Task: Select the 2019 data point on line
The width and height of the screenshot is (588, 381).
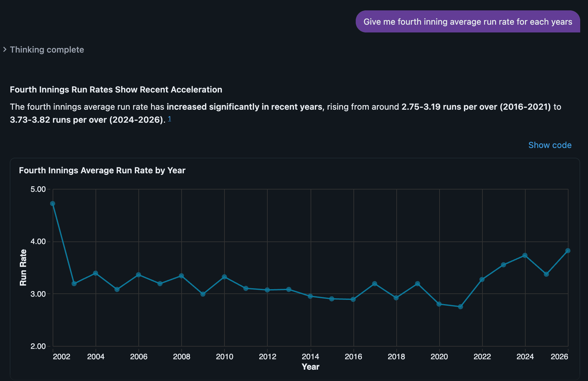Action: 417,284
